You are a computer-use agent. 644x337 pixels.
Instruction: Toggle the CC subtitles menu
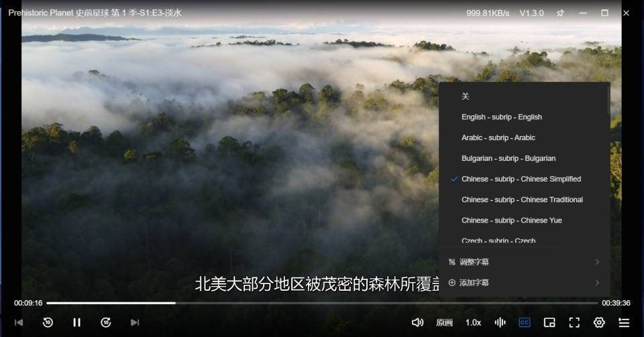[x=525, y=322]
